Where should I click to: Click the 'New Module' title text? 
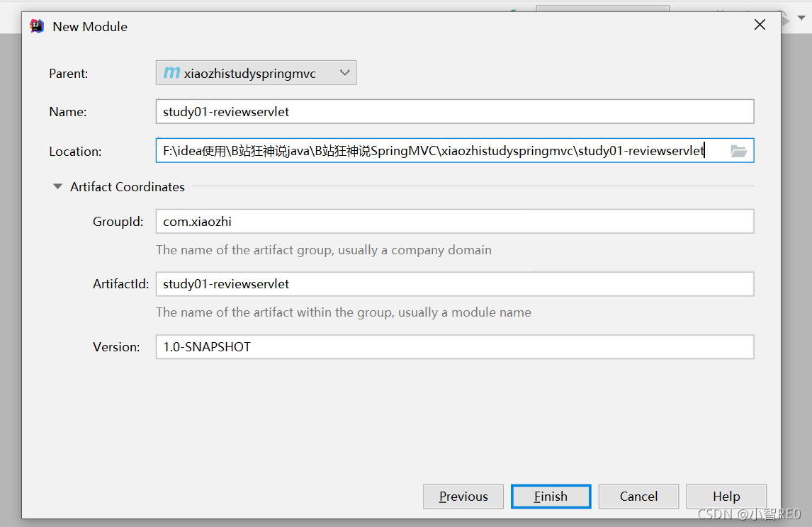tap(90, 27)
